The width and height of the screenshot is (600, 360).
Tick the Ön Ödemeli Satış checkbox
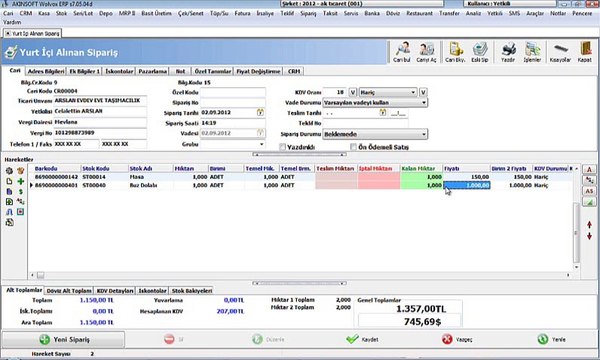pos(354,147)
